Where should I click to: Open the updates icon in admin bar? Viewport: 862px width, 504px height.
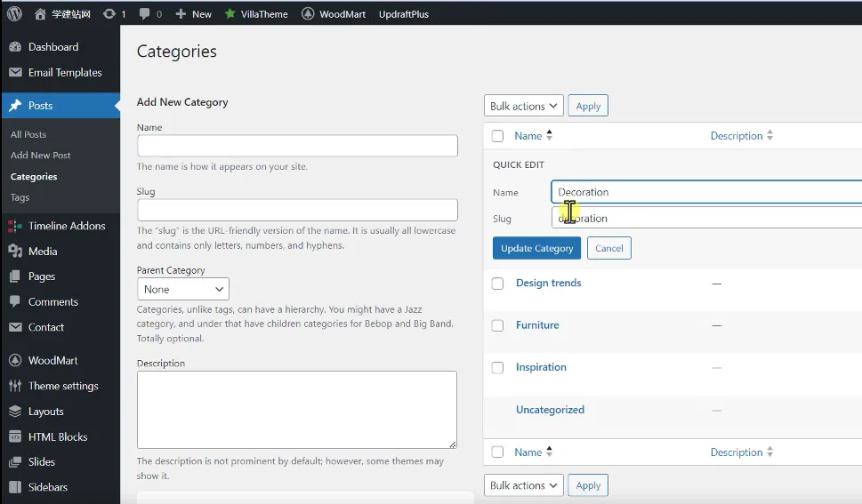[x=109, y=14]
